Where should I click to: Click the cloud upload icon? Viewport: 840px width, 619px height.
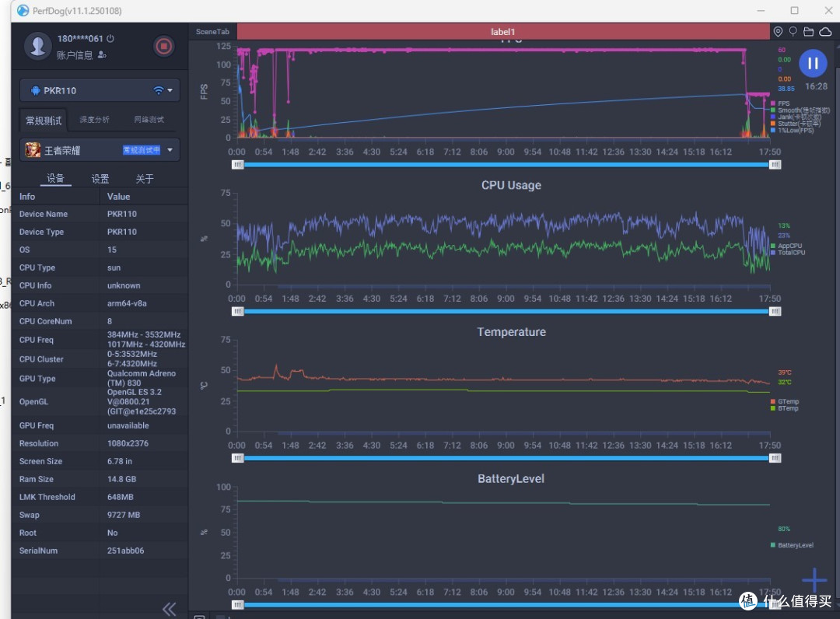coord(825,32)
